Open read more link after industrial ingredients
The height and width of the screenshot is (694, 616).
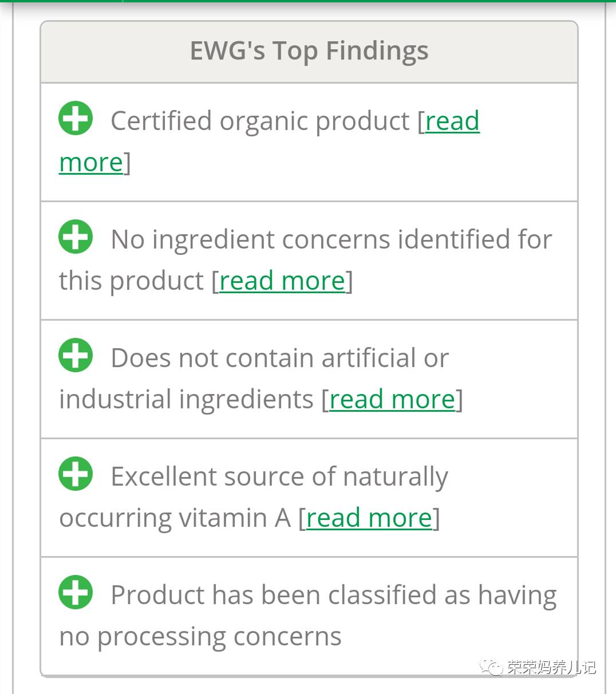(392, 400)
